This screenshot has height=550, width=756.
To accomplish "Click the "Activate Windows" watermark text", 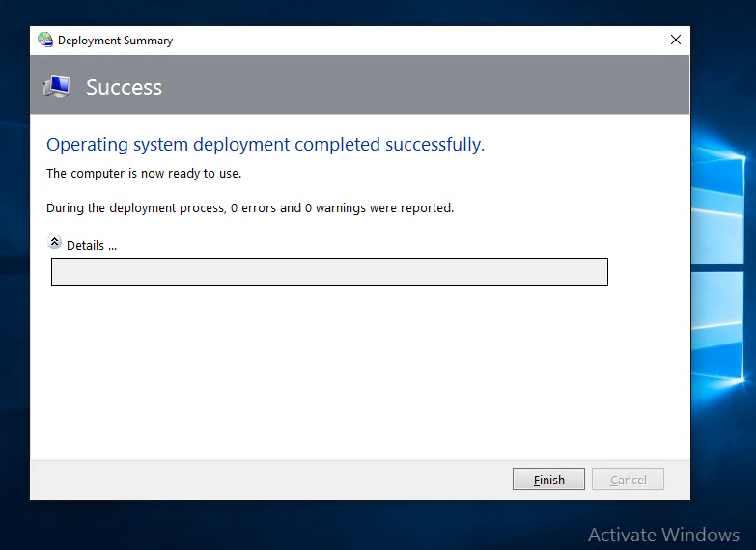I will [663, 535].
